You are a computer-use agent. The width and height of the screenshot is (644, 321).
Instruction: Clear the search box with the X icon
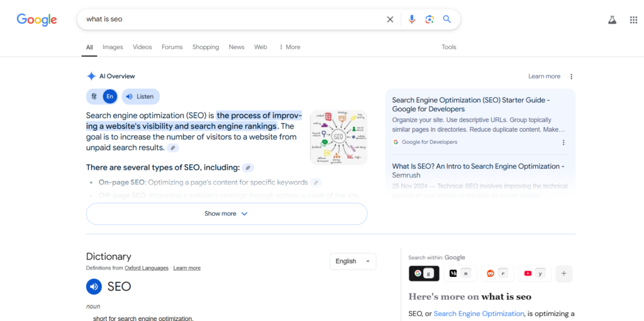[390, 19]
